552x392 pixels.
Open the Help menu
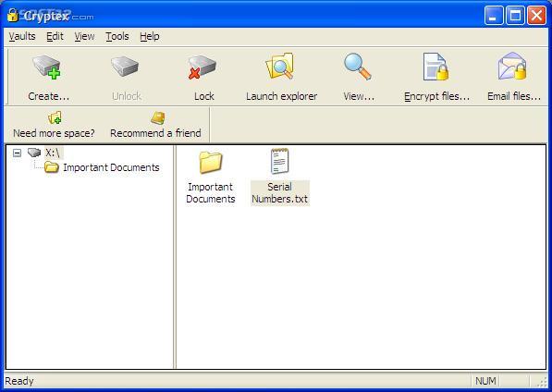coord(150,36)
